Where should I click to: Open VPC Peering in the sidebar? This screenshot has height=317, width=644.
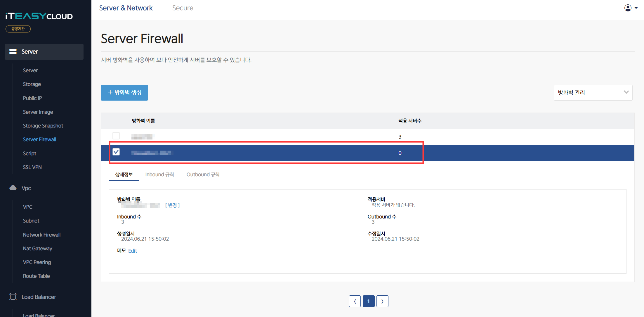coord(37,262)
